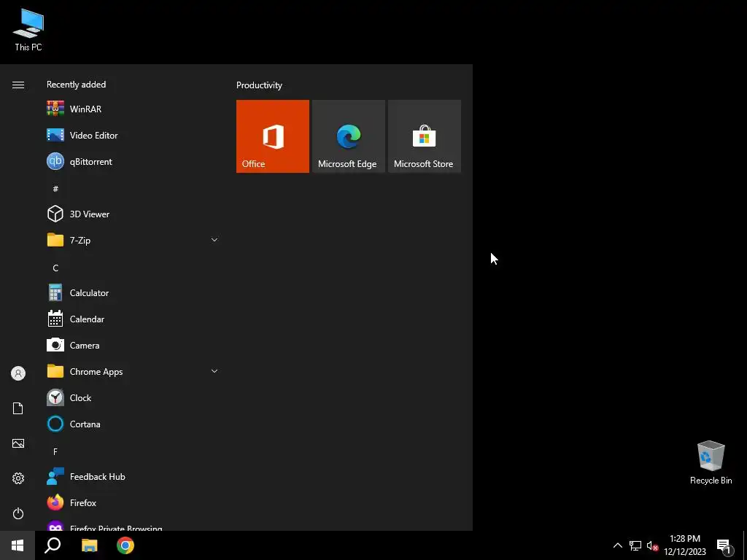Viewport: 747px width, 560px height.
Task: Open the Action Center notifications
Action: click(724, 546)
